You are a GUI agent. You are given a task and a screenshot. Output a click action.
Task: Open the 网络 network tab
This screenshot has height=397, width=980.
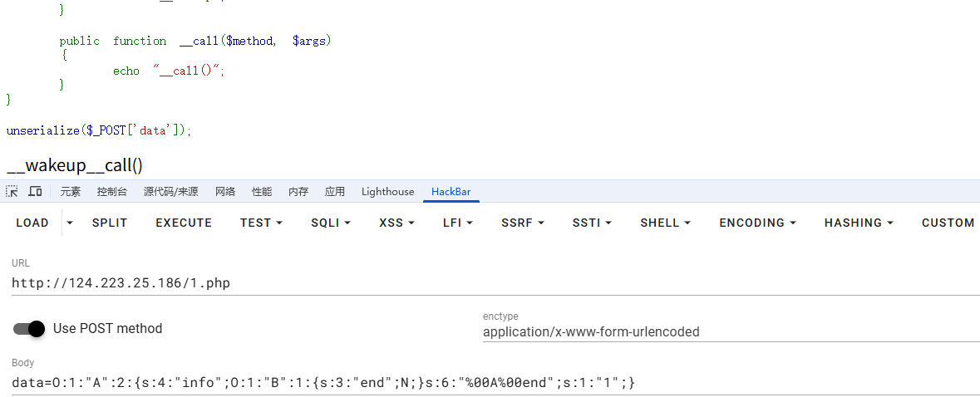(225, 192)
